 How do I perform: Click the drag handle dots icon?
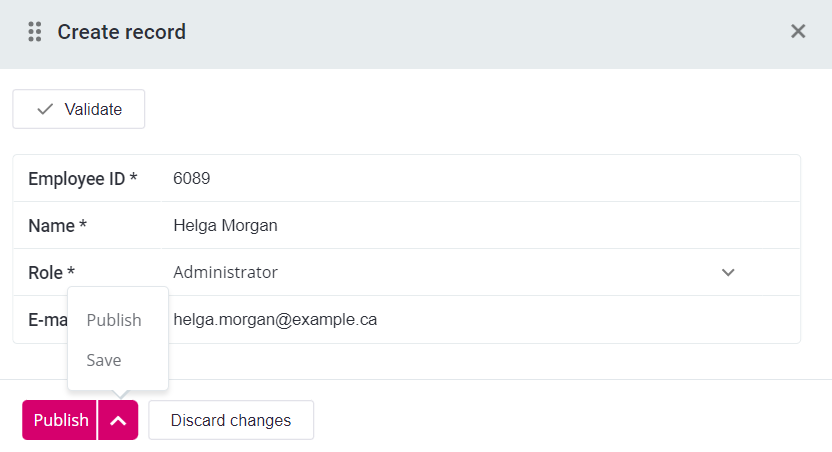(x=35, y=32)
